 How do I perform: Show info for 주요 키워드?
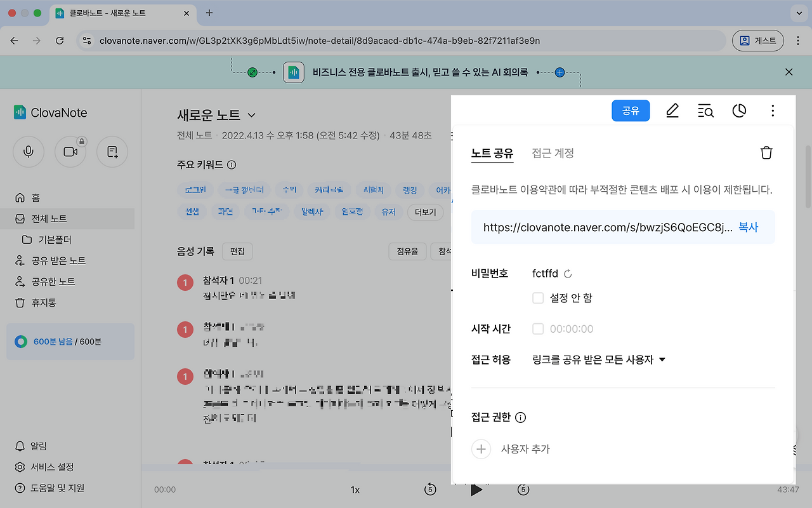click(x=232, y=165)
